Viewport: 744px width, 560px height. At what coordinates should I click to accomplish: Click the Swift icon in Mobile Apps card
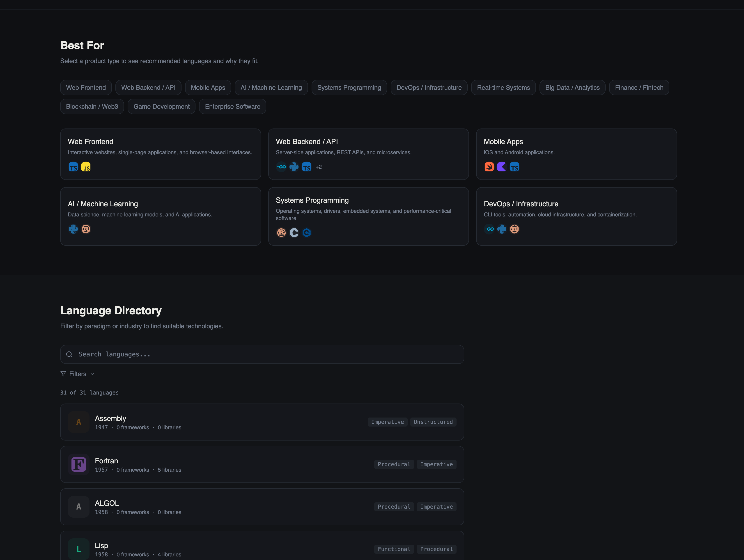489,167
